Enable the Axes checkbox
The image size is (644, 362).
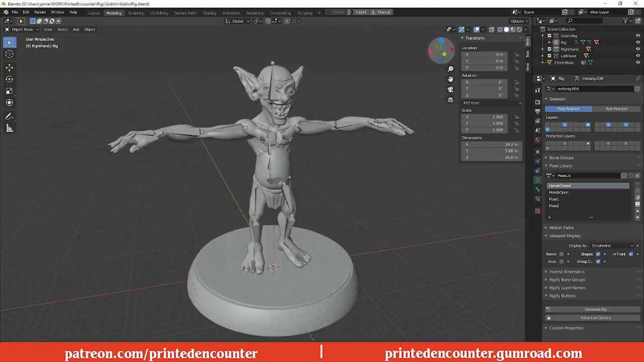click(561, 261)
